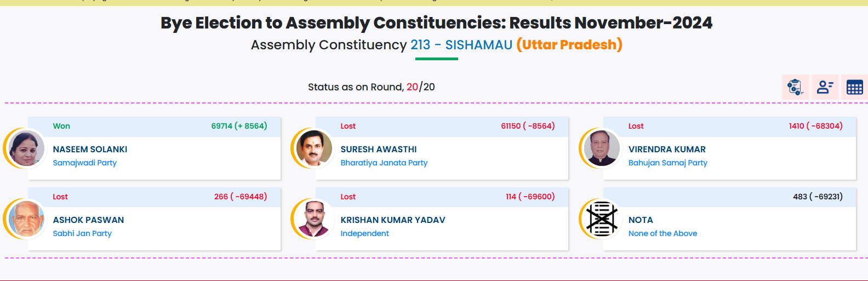Click the NOTA crossed ballot icon
868x281 pixels.
pyautogui.click(x=602, y=219)
